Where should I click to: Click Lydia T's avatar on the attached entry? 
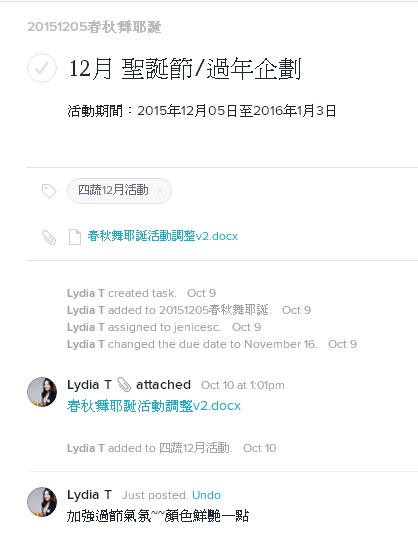pos(42,391)
